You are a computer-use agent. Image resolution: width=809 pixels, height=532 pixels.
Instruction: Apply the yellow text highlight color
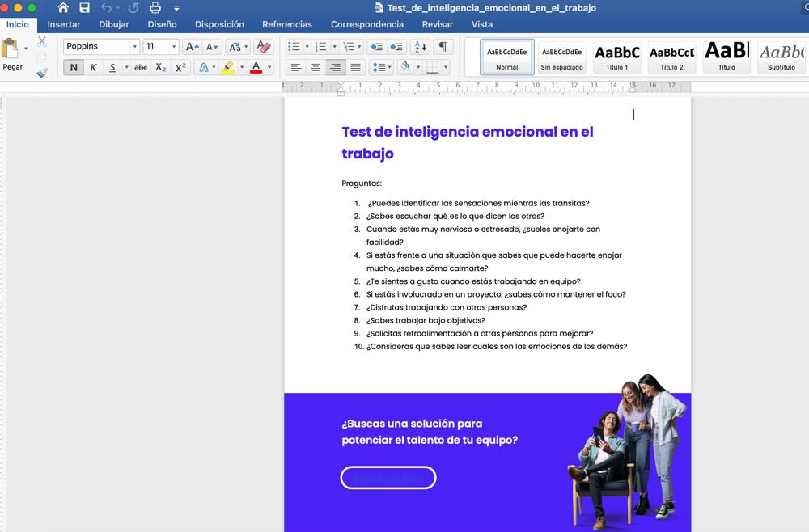pos(228,67)
